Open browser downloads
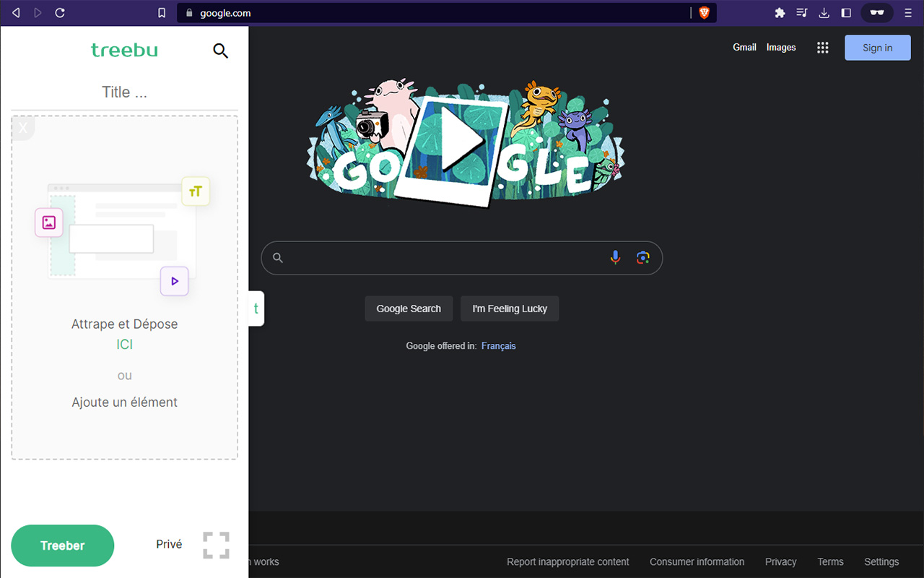Image resolution: width=924 pixels, height=578 pixels. 824,13
